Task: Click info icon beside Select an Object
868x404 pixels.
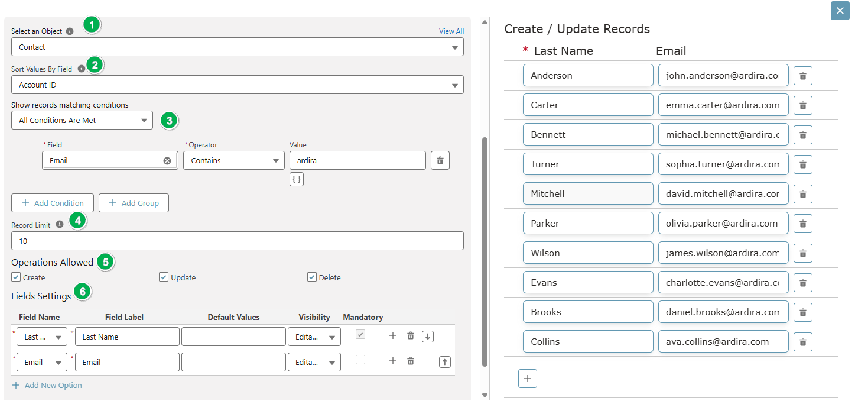Action: [x=70, y=31]
